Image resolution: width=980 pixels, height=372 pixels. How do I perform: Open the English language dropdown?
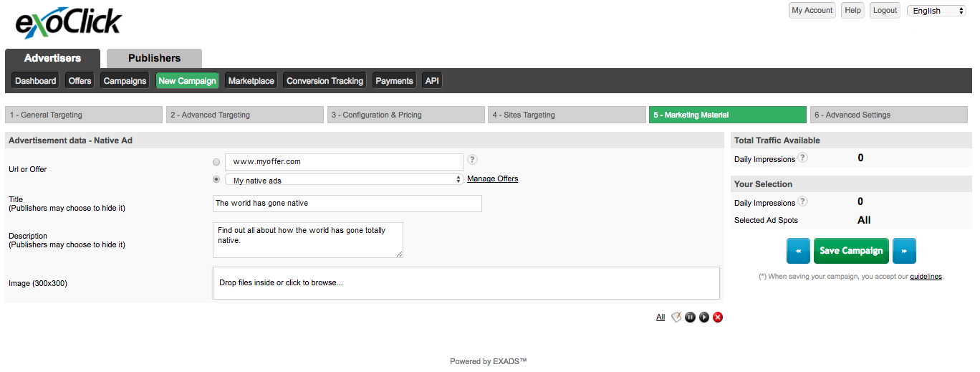[x=937, y=11]
